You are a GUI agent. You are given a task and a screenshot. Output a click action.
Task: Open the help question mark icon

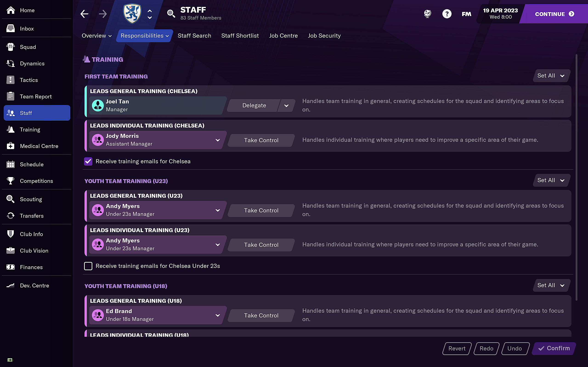pos(447,14)
